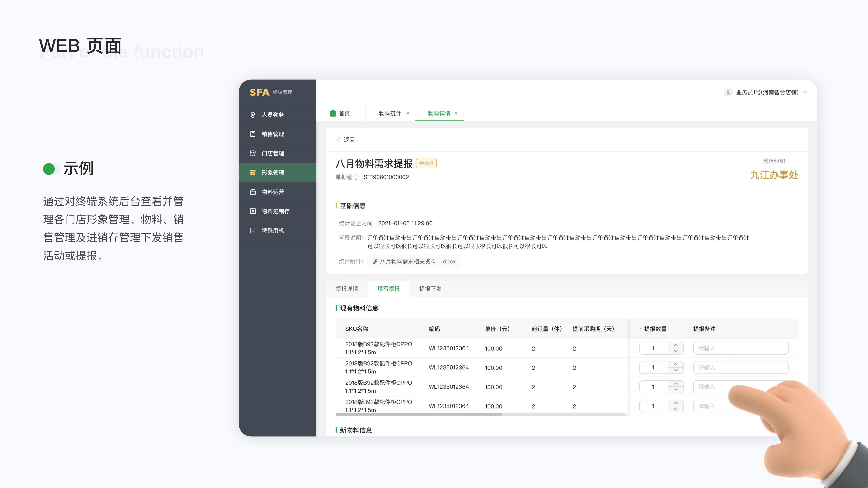868x488 pixels.
Task: Click the green home icon
Action: (333, 113)
